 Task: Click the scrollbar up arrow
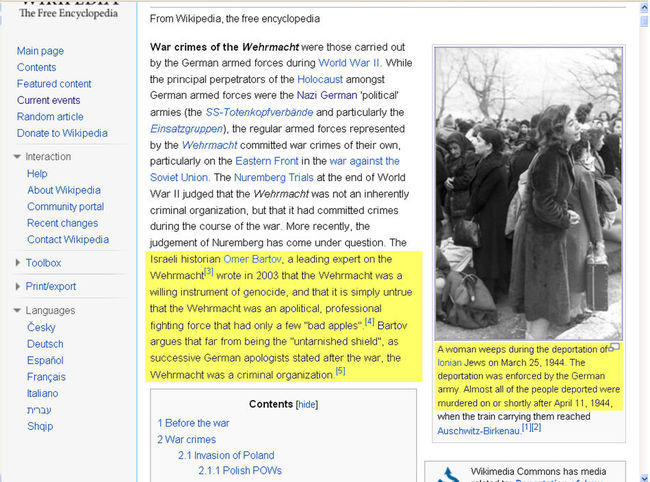pyautogui.click(x=644, y=7)
